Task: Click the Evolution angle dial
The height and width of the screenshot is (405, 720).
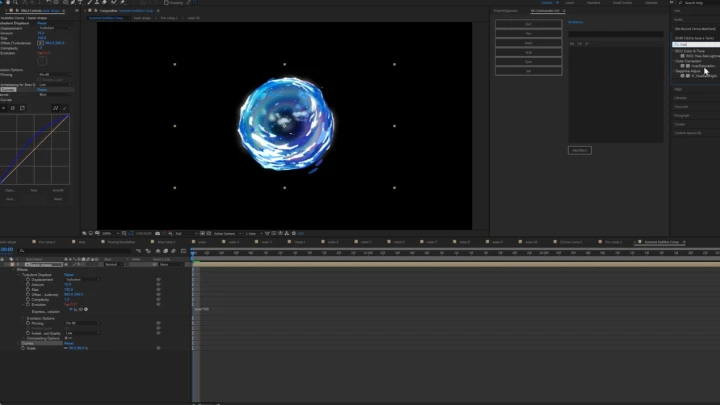Action: coord(42,61)
